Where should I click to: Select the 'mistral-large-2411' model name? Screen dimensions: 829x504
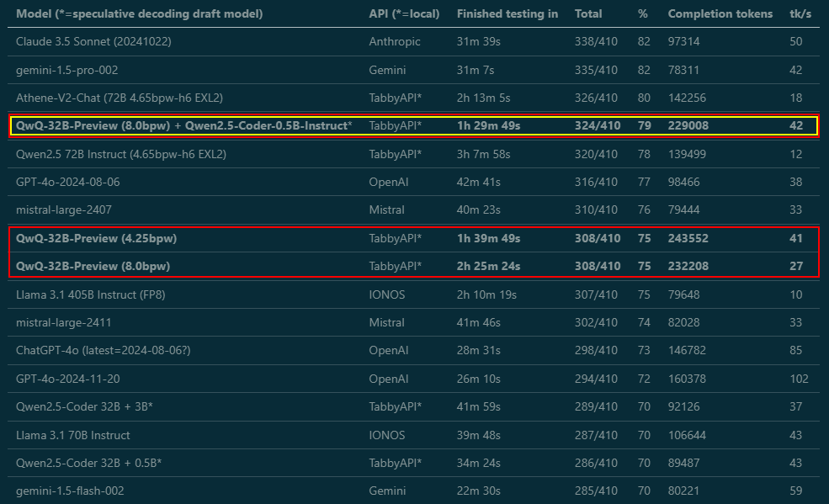point(64,323)
